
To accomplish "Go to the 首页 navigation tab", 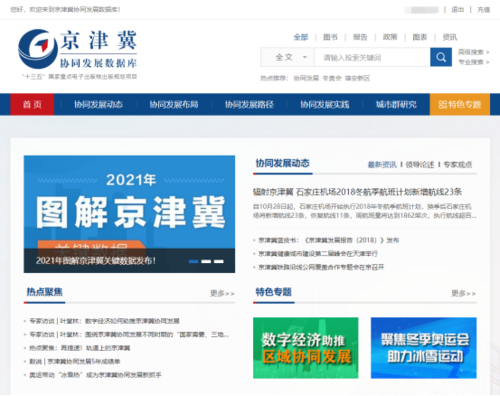I will point(32,105).
